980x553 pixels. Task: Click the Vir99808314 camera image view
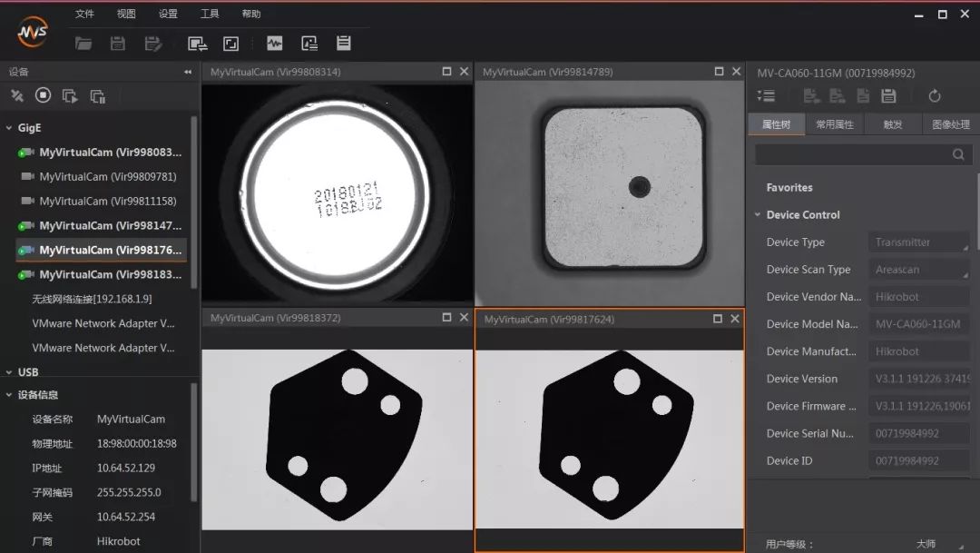tap(337, 193)
